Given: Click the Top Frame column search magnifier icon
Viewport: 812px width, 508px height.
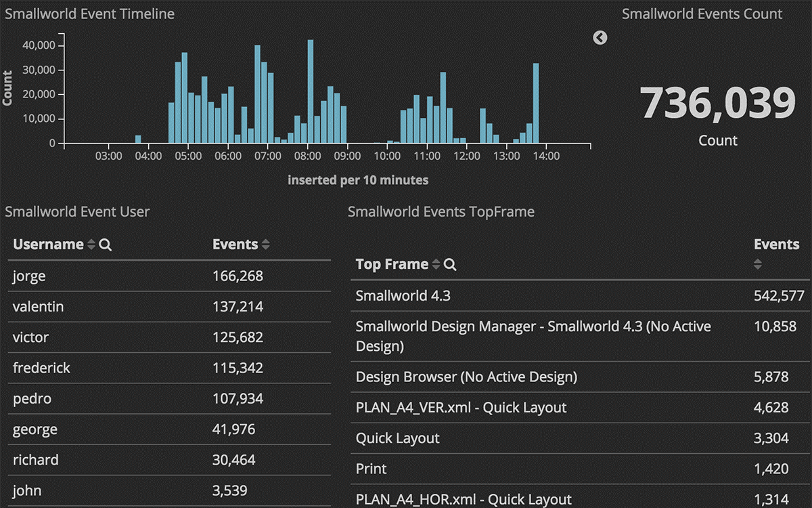Looking at the screenshot, I should tap(450, 265).
